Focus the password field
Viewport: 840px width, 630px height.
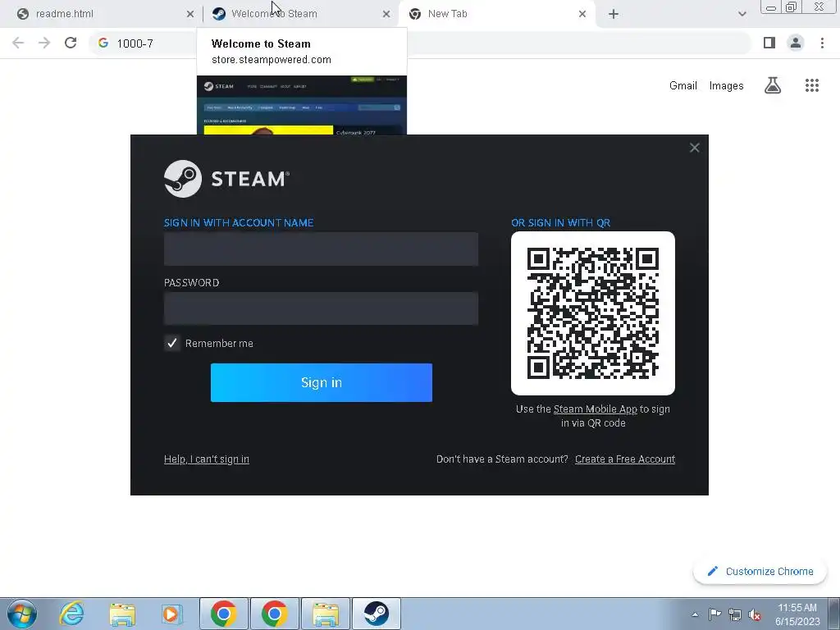pos(321,308)
